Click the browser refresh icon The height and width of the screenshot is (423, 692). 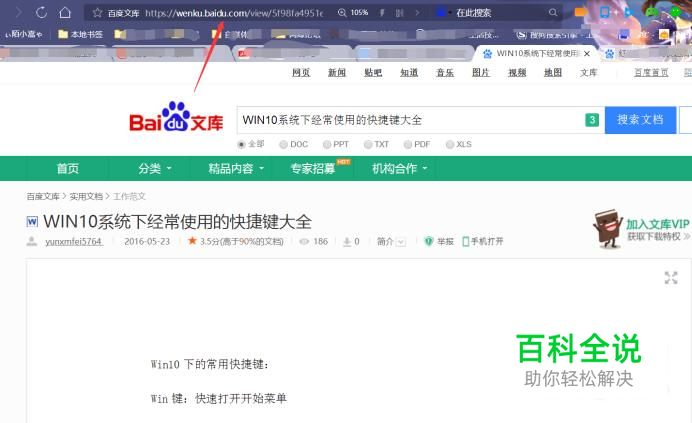click(x=41, y=13)
